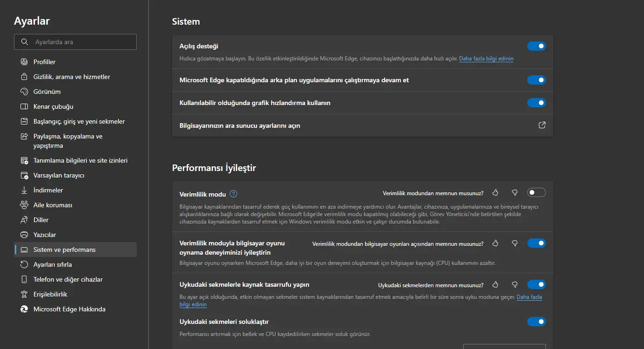
Task: Click the Erişilebilirlik accessibility icon
Action: pos(25,294)
